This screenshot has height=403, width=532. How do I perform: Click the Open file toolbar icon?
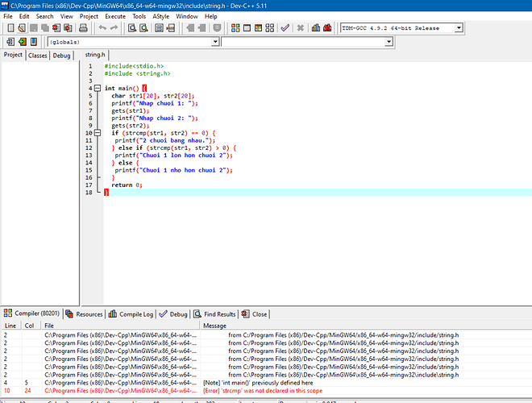coord(23,28)
